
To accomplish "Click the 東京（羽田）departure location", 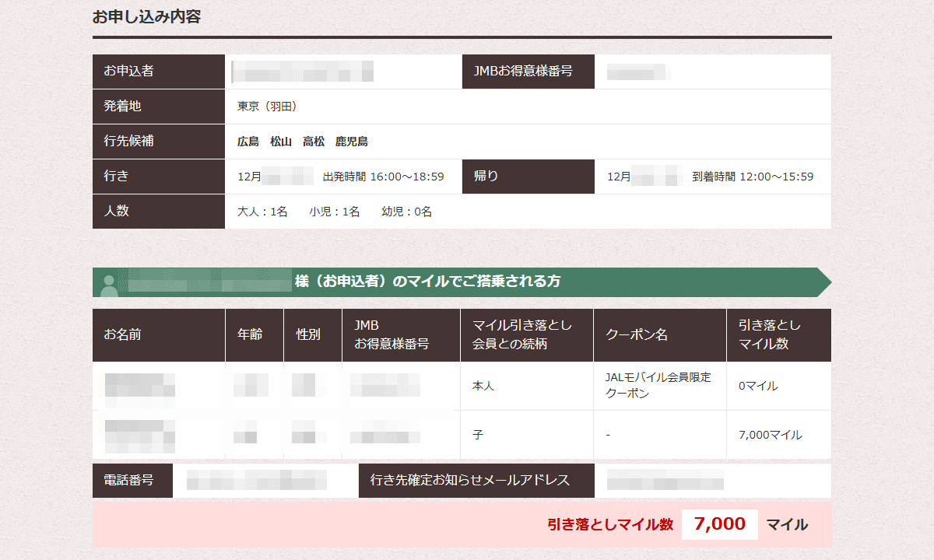I will point(265,107).
